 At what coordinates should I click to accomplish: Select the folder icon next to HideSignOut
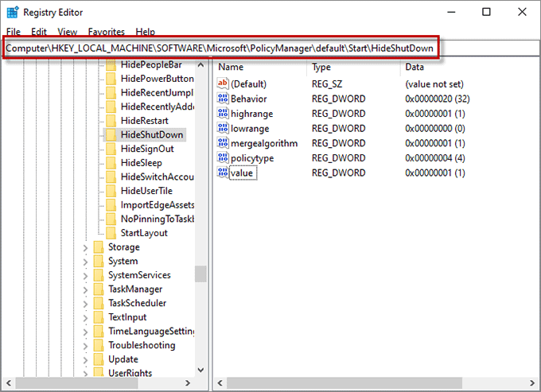pos(111,149)
